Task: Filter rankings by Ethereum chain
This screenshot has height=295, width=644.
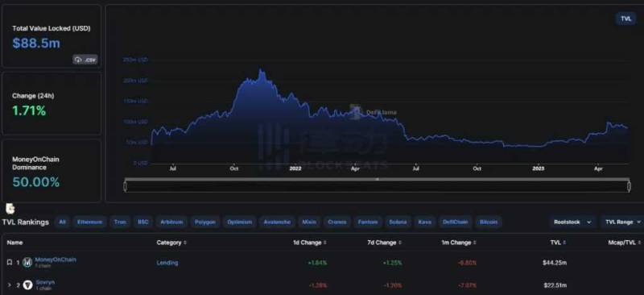Action: click(89, 222)
